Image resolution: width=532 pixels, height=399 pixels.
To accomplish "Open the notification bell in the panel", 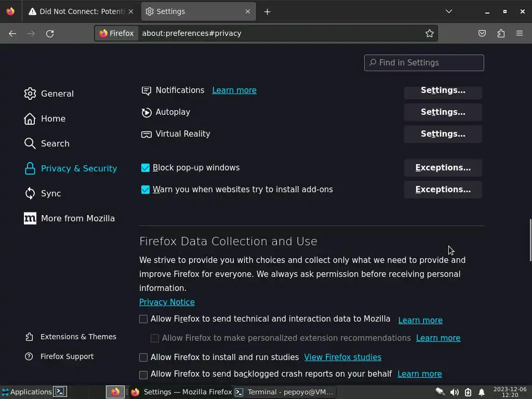I will coord(482,392).
